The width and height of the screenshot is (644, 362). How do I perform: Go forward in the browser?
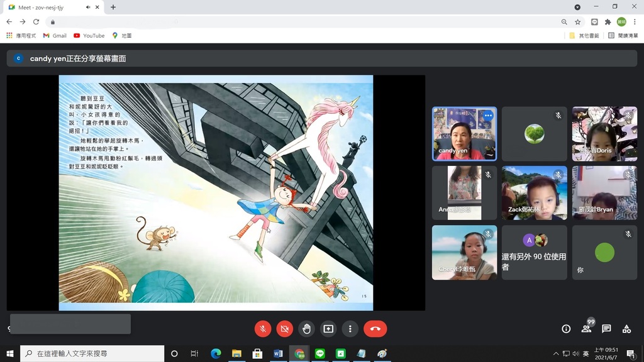23,22
